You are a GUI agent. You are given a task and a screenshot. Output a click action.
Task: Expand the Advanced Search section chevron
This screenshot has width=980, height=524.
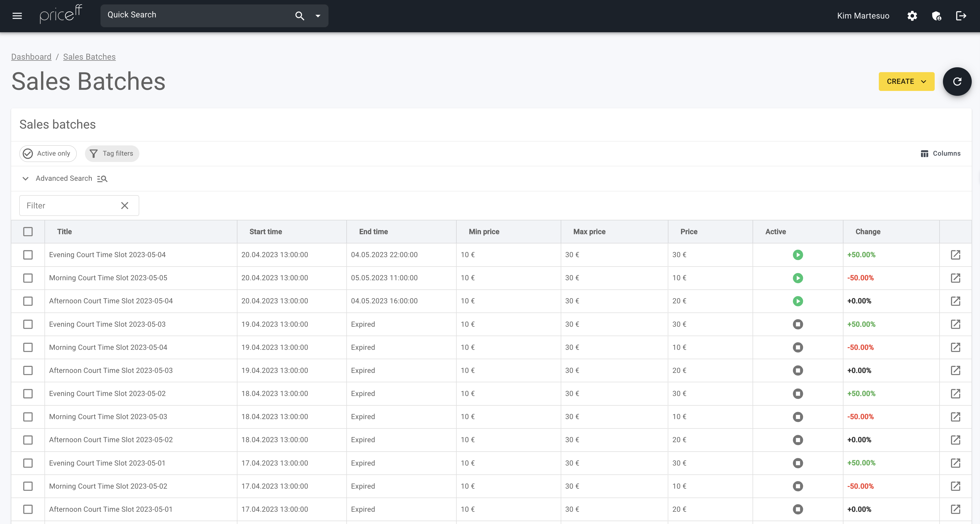point(25,178)
